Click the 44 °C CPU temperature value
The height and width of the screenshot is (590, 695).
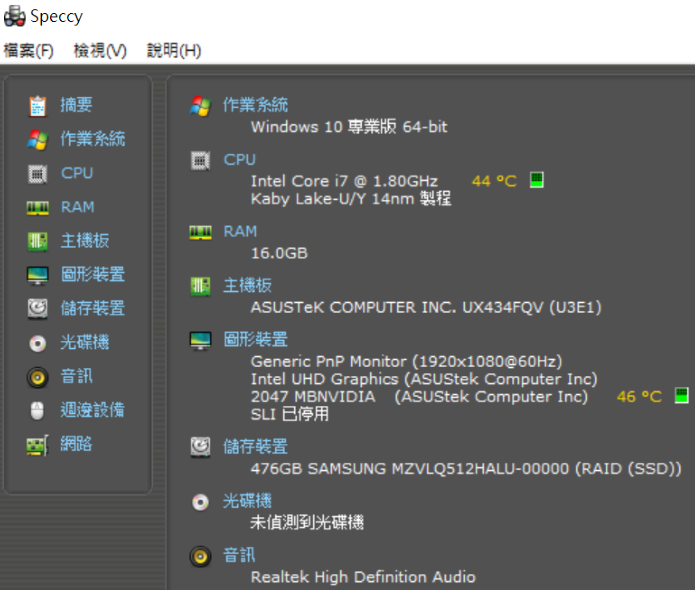point(494,181)
